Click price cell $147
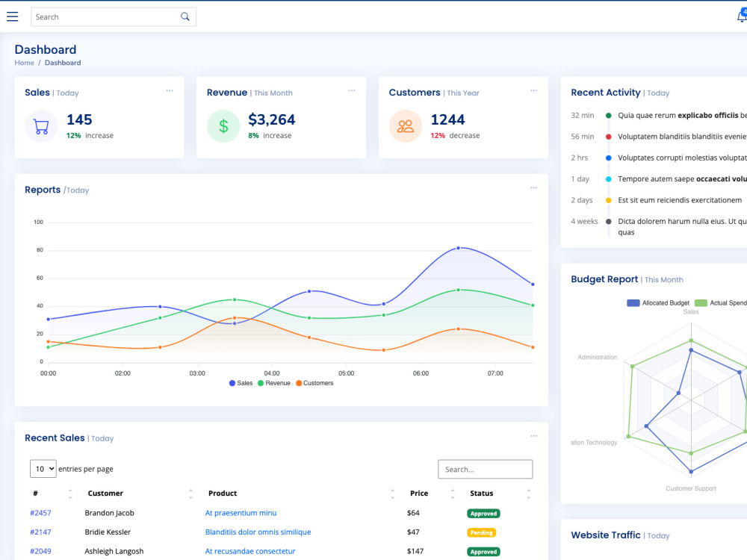This screenshot has height=560, width=747. click(x=415, y=551)
